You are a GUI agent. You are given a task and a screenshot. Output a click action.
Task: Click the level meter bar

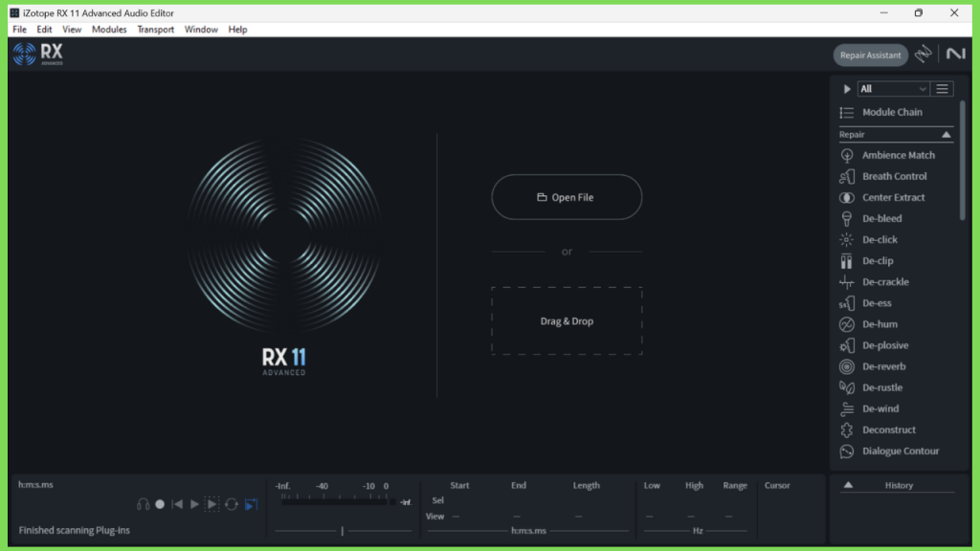pyautogui.click(x=338, y=501)
